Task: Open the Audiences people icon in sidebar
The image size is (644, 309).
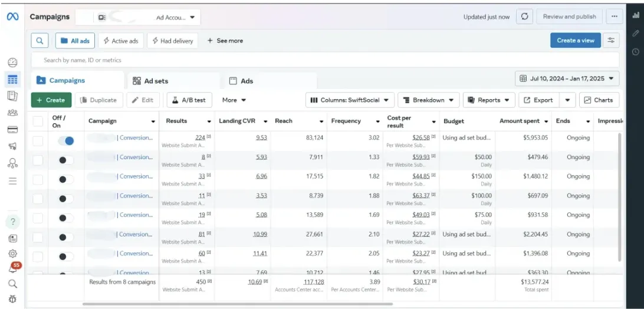Action: pos(12,113)
